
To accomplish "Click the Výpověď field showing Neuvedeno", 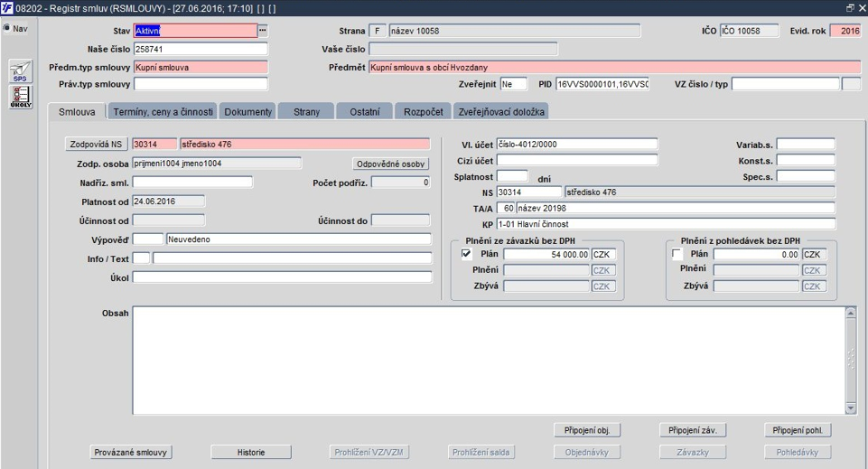I will pyautogui.click(x=298, y=239).
